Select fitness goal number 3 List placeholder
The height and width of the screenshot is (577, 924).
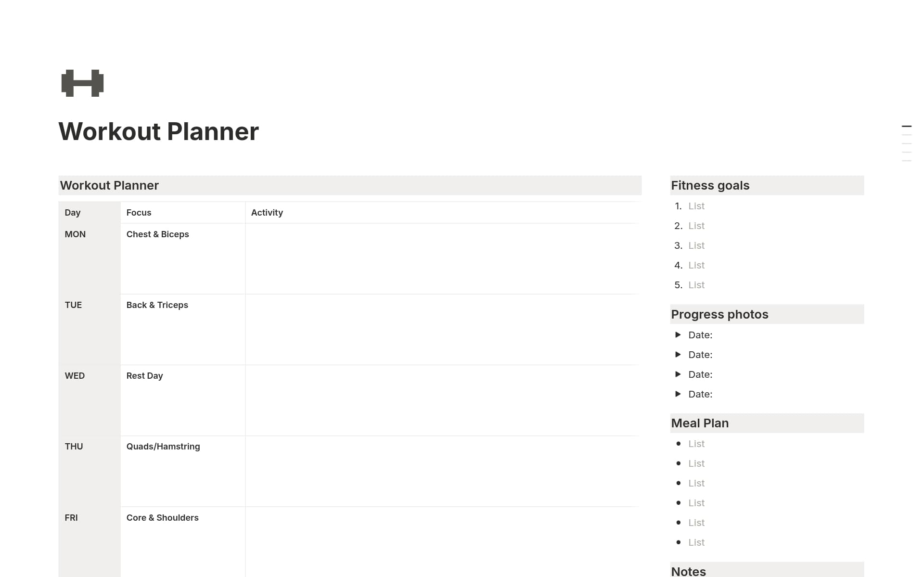click(x=696, y=245)
